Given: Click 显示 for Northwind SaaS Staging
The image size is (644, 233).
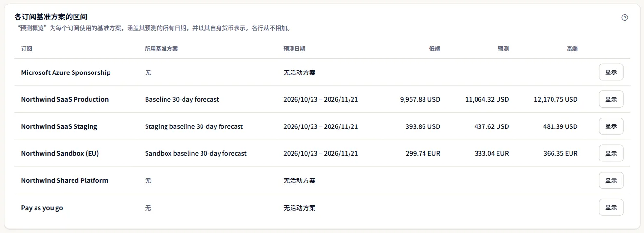Looking at the screenshot, I should click(611, 126).
